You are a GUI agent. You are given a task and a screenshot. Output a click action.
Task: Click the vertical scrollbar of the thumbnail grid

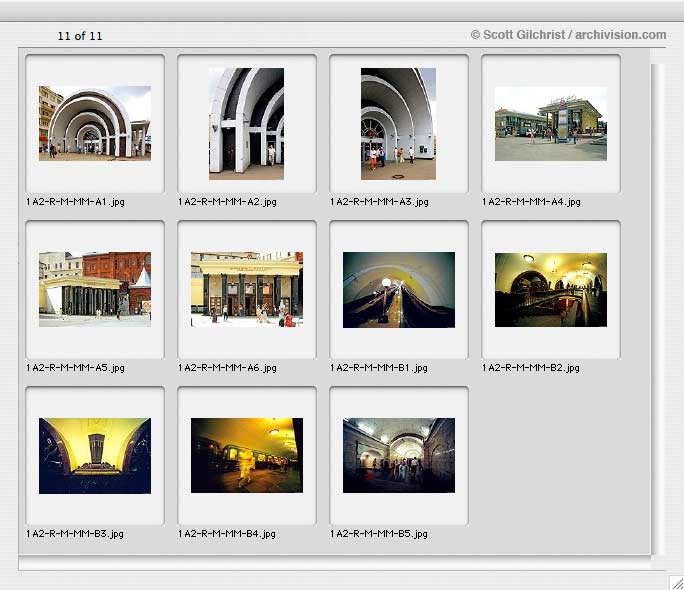pyautogui.click(x=658, y=310)
